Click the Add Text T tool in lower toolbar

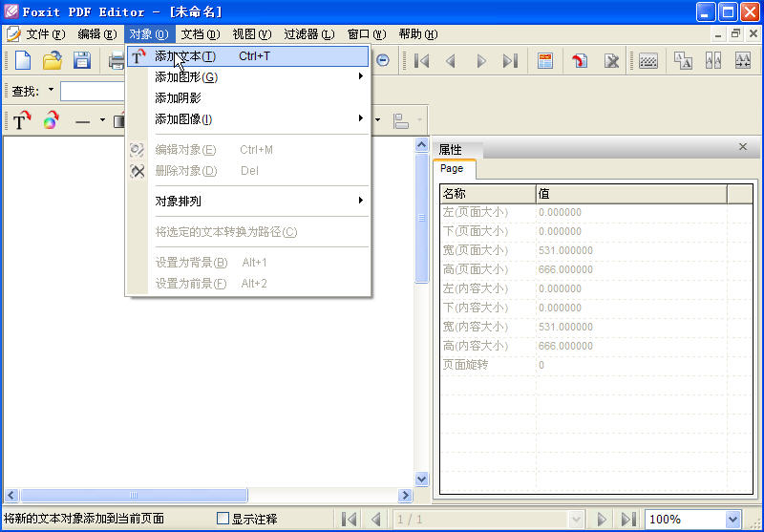pos(22,120)
